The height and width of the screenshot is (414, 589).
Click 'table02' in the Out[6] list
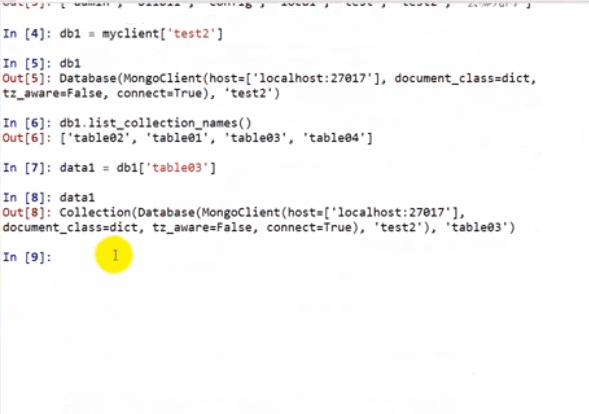point(98,138)
